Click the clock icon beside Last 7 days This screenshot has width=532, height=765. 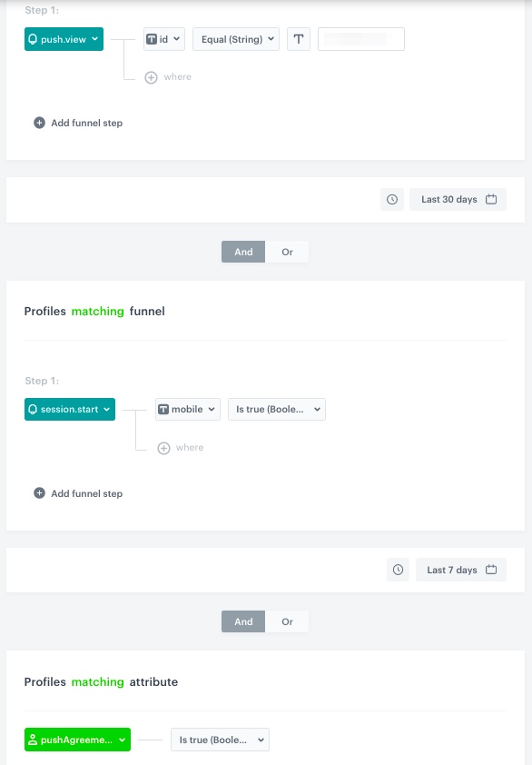[397, 569]
